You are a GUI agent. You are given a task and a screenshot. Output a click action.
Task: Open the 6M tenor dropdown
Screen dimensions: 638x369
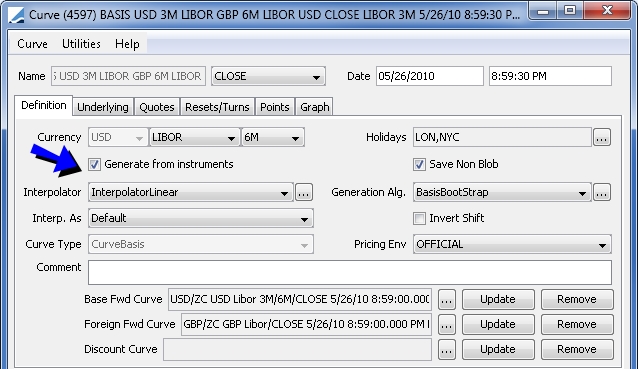coord(273,138)
